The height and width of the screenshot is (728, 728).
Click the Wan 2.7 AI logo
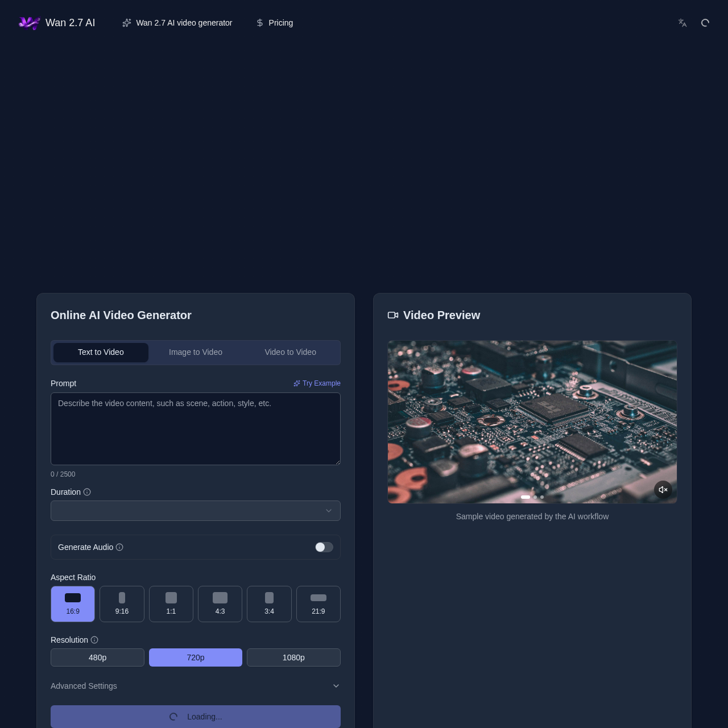coord(57,23)
